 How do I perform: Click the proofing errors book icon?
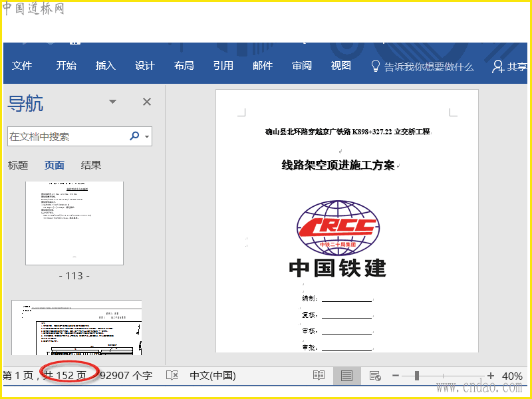pos(172,375)
